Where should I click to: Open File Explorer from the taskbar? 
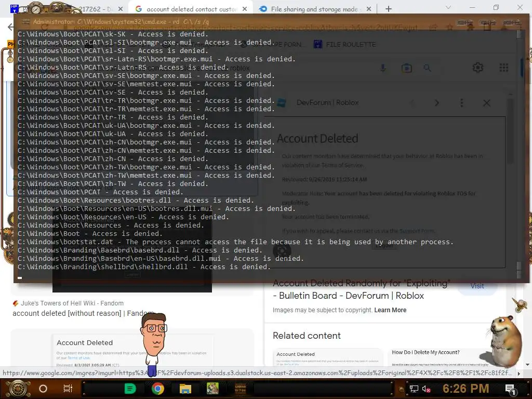pyautogui.click(x=185, y=389)
